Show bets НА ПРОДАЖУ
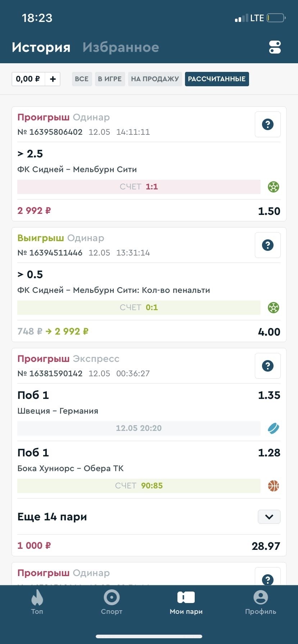This screenshot has width=298, height=644. [x=155, y=79]
